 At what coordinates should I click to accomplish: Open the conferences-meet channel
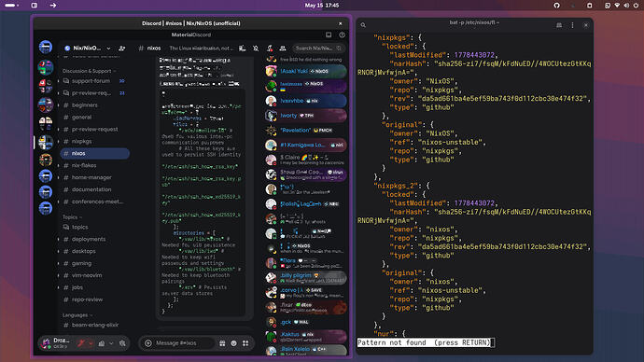(x=94, y=202)
